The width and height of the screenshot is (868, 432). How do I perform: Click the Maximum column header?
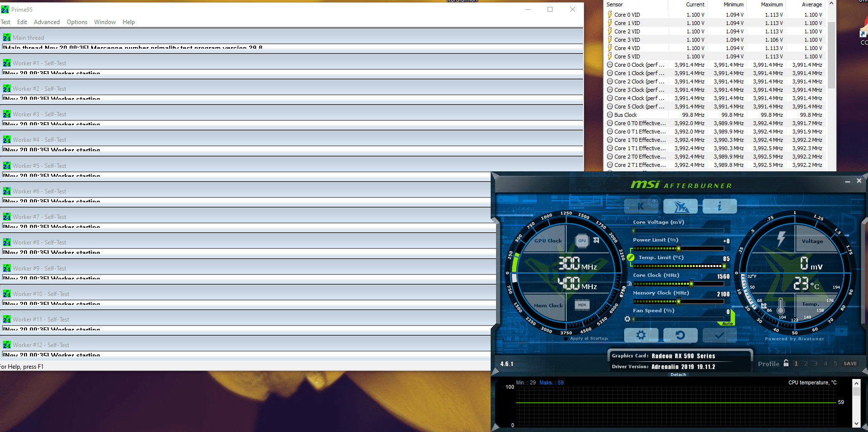tap(766, 4)
